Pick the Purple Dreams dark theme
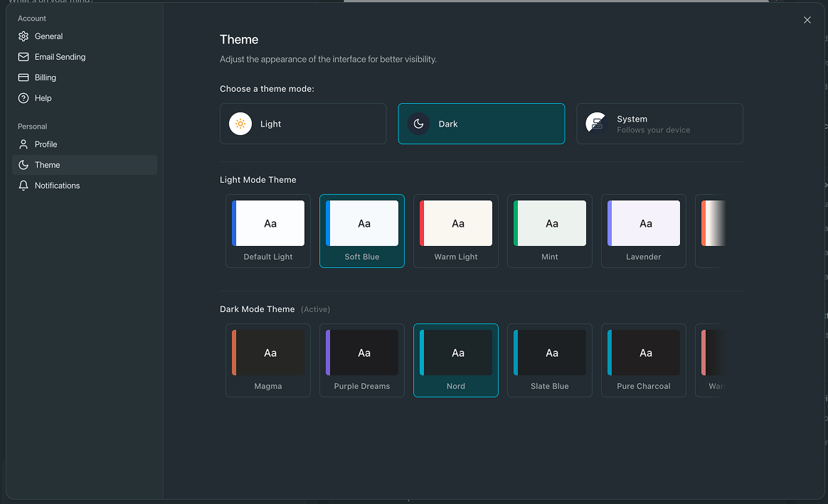The width and height of the screenshot is (828, 504). pyautogui.click(x=362, y=360)
